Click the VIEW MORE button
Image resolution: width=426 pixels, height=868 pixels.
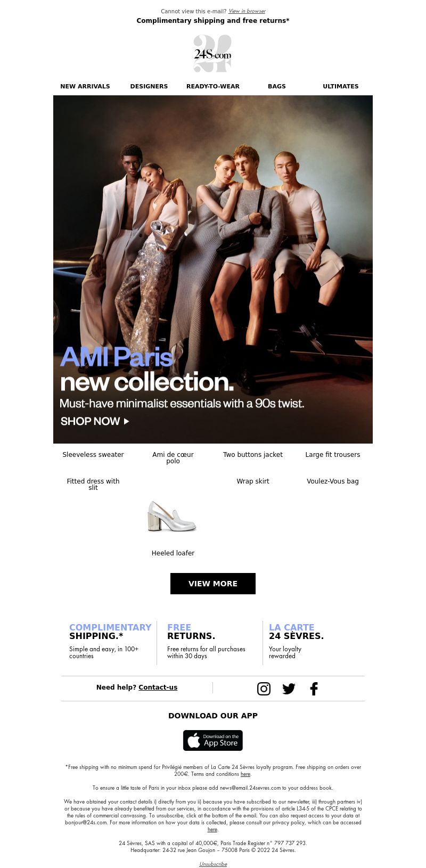[213, 584]
